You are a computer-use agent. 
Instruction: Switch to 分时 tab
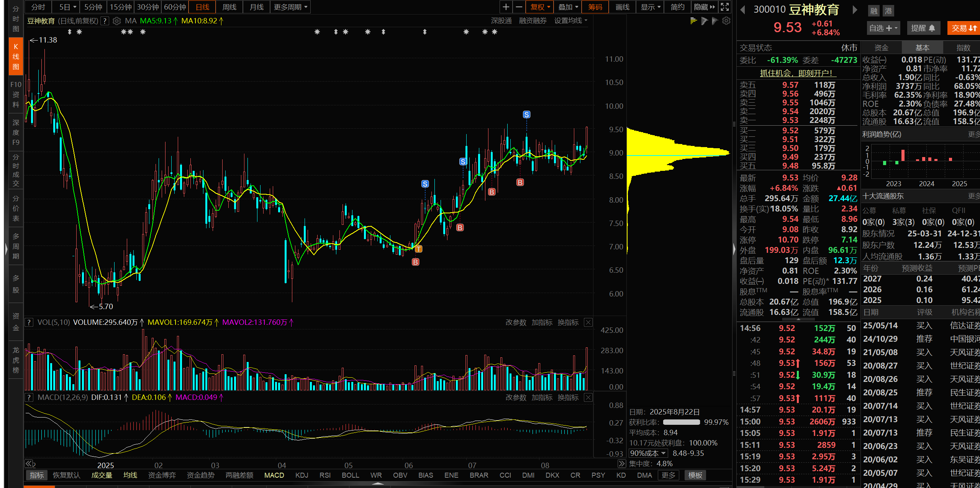(x=38, y=7)
